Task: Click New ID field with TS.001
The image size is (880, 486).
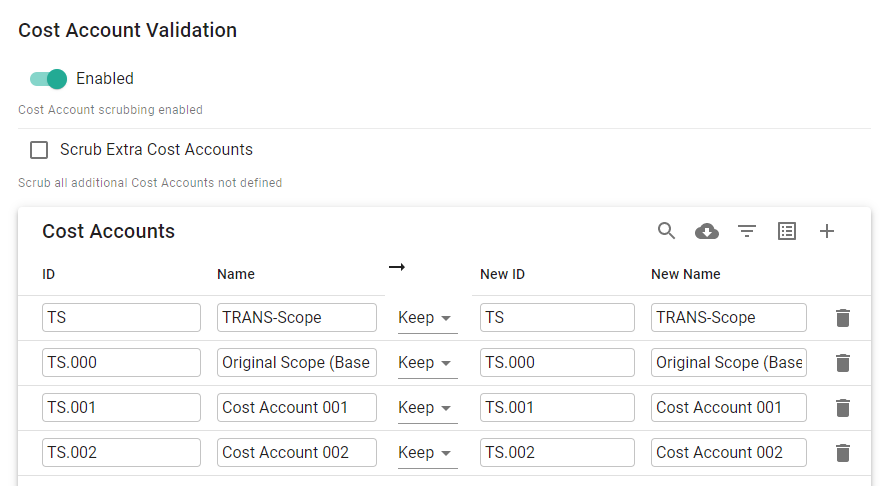Action: tap(557, 407)
